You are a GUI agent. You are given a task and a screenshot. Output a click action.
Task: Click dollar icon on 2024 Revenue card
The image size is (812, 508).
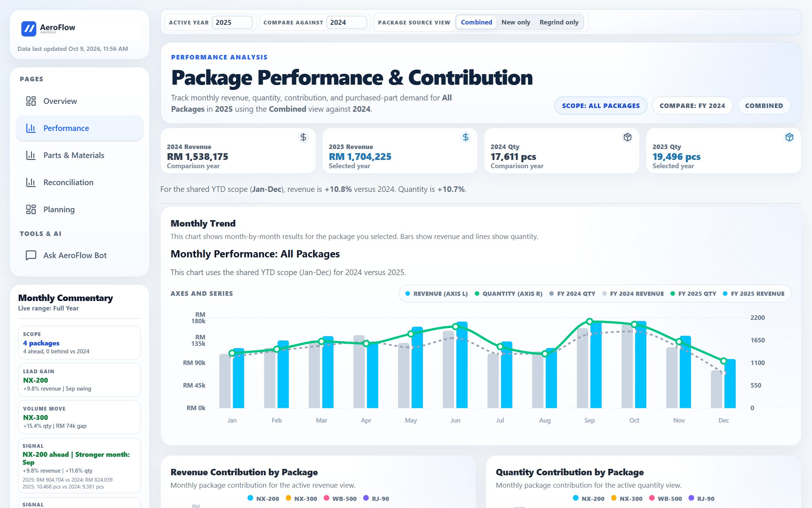click(x=303, y=137)
